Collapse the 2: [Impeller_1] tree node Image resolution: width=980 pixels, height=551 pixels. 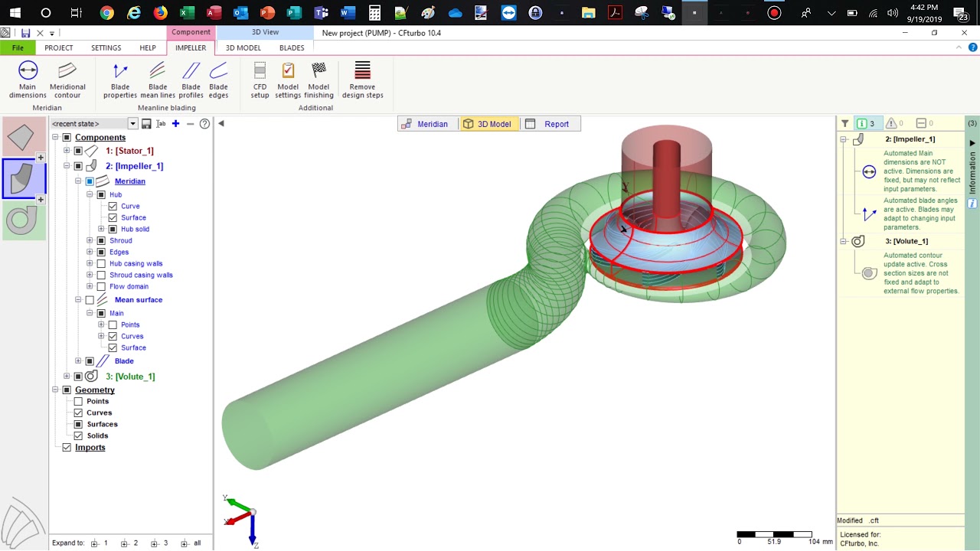coord(67,166)
